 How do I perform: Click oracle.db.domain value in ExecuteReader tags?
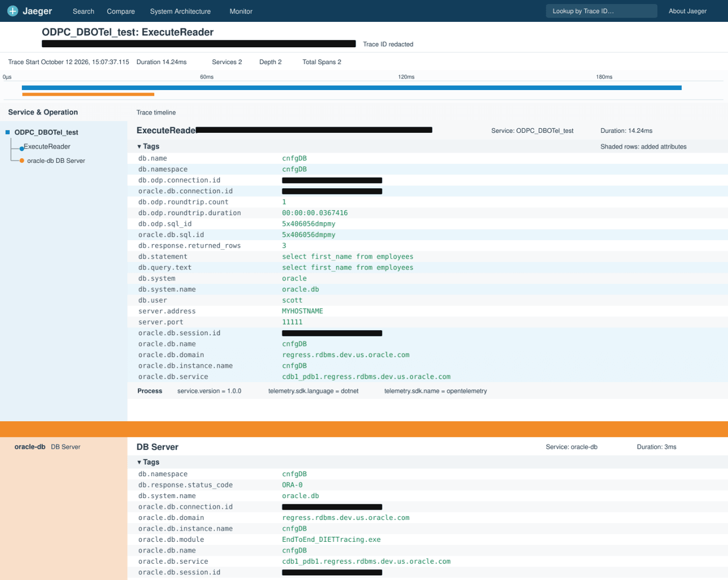pyautogui.click(x=346, y=355)
